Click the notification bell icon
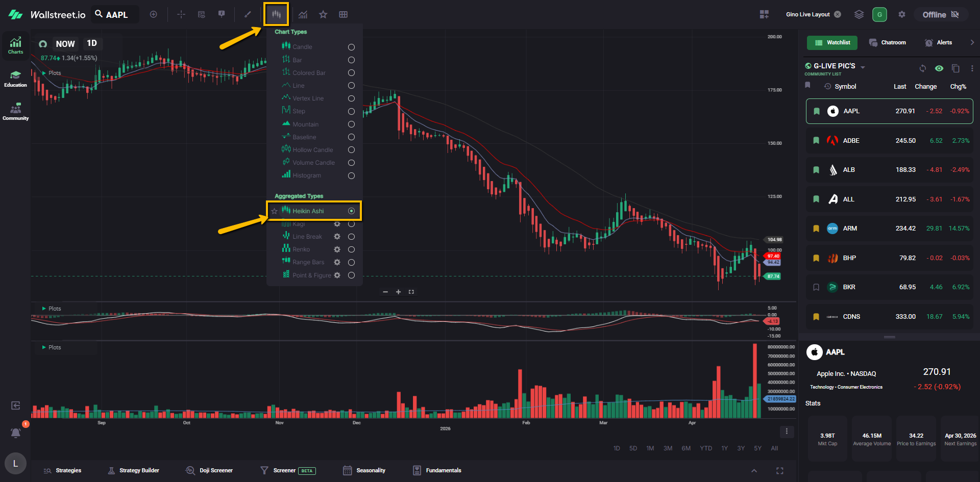980x482 pixels. point(16,433)
